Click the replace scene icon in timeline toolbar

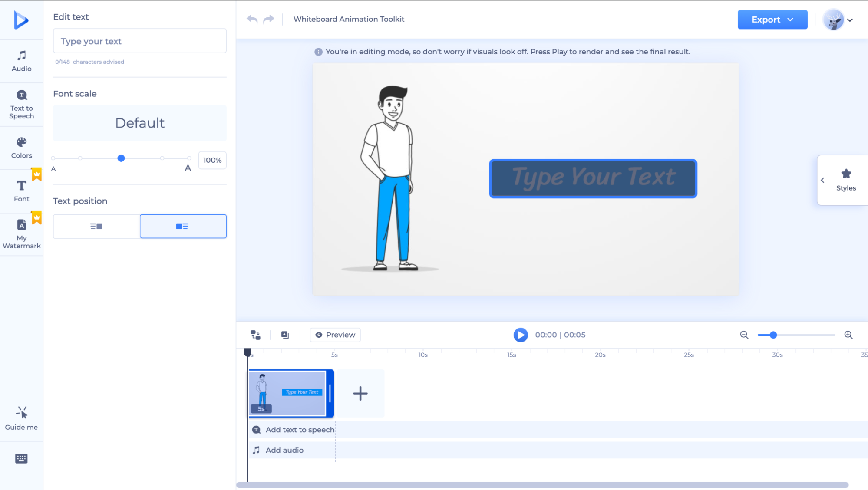pos(255,335)
